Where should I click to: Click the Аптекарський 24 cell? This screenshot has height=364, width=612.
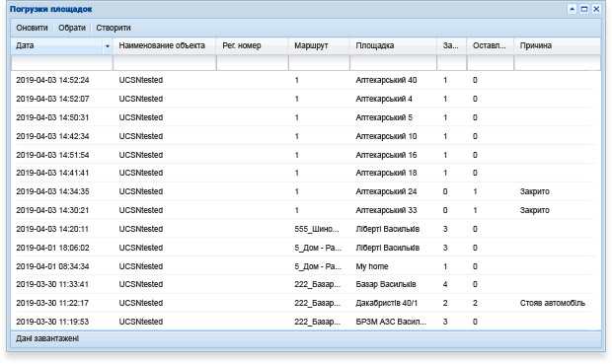pos(386,191)
